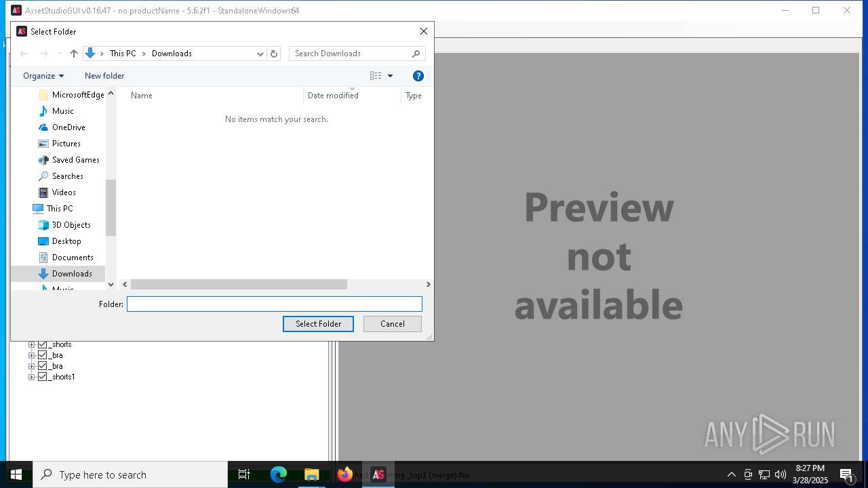868x488 pixels.
Task: Click the navigation pane vertical scrollbar thumb
Action: click(111, 207)
